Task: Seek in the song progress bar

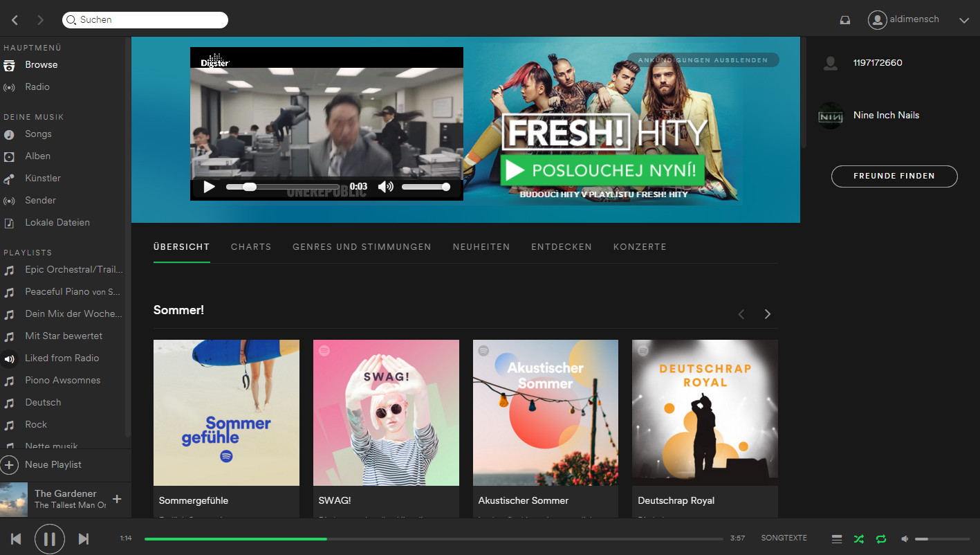Action: [x=434, y=538]
